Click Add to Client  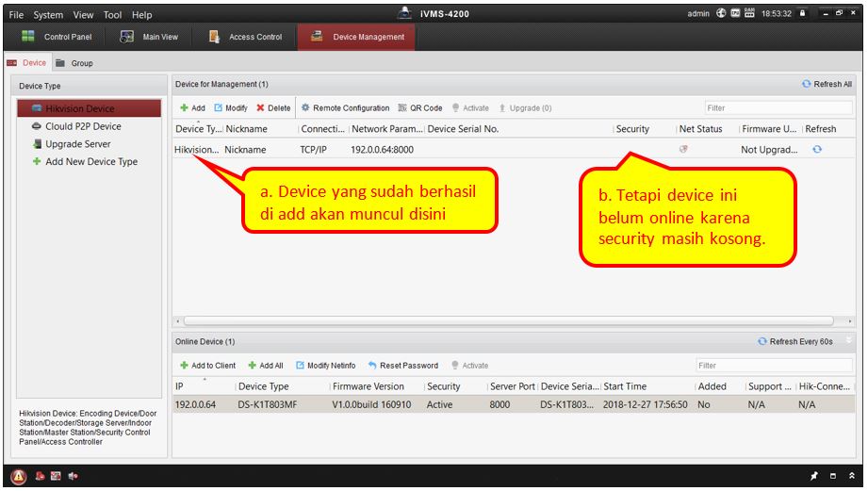[207, 366]
